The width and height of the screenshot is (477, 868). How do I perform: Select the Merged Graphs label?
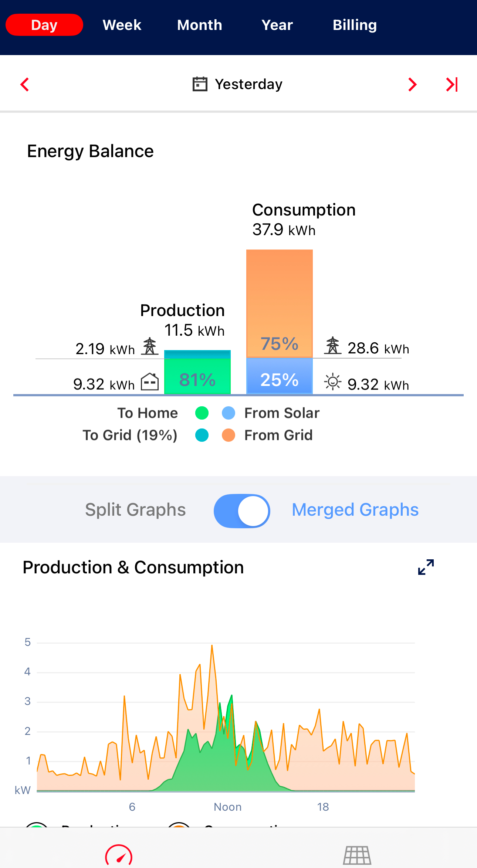pos(355,510)
